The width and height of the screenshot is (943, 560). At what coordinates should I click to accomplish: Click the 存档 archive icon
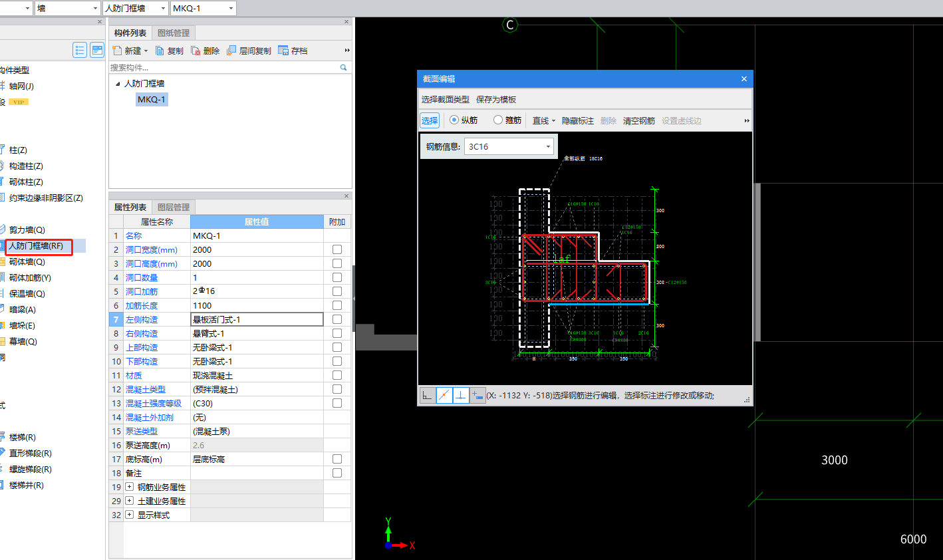click(283, 51)
